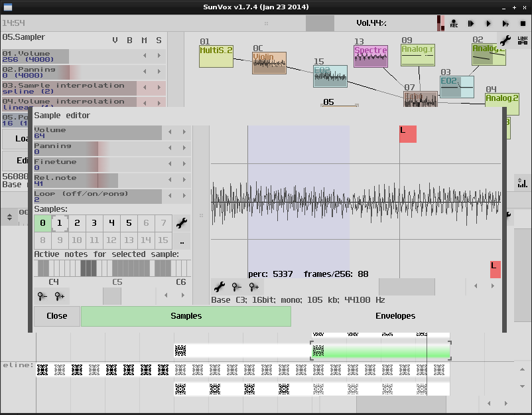The width and height of the screenshot is (532, 415).
Task: Click the Finetune slider
Action: pos(98,165)
